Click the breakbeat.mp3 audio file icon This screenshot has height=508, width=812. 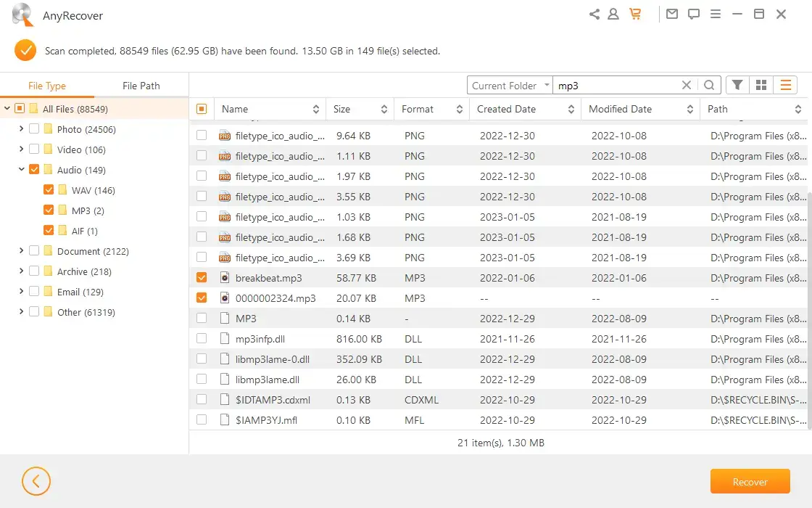pos(225,278)
